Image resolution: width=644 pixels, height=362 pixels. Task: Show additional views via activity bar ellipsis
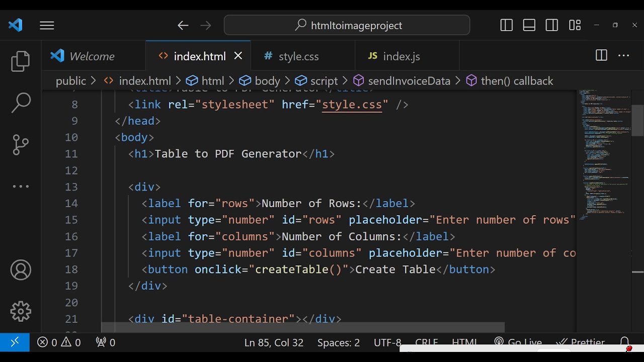(21, 187)
